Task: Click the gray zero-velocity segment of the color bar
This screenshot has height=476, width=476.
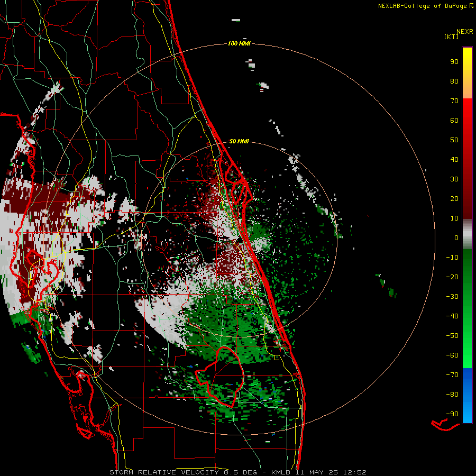Action: click(467, 234)
